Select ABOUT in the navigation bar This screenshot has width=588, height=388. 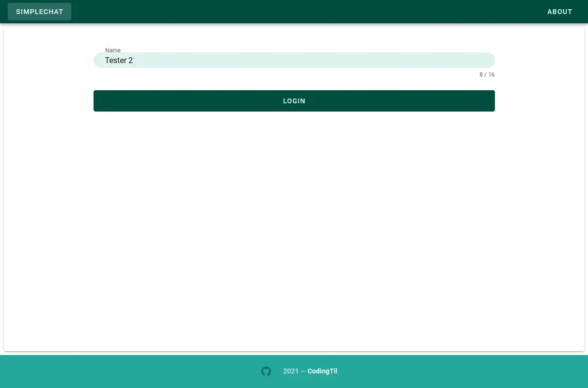[559, 11]
